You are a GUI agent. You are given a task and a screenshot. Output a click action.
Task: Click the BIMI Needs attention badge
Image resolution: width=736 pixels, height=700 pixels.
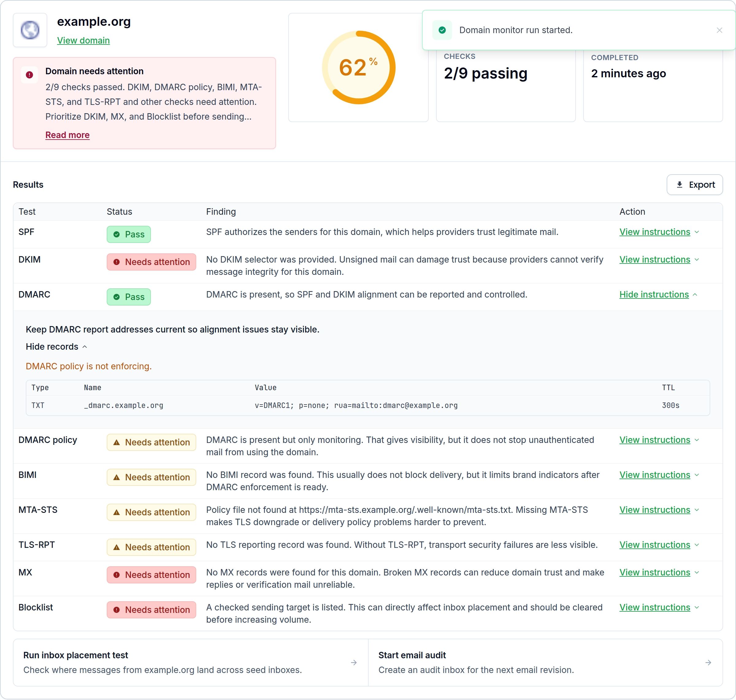pos(151,478)
